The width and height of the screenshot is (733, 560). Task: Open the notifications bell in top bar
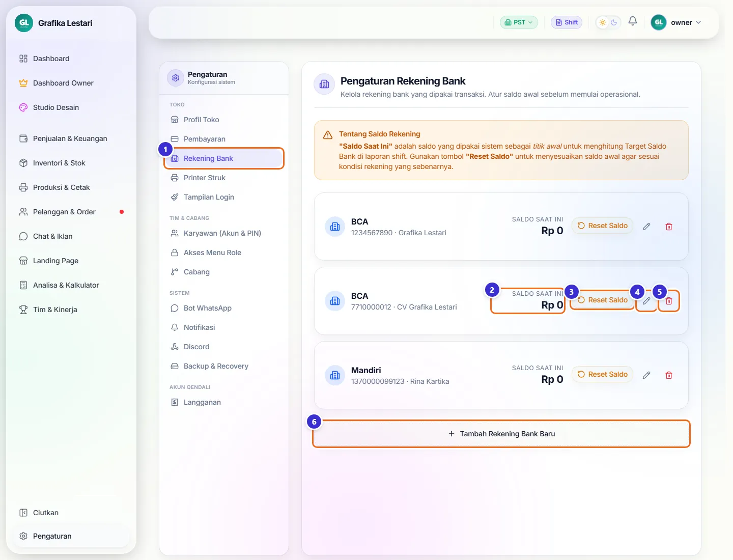click(x=633, y=21)
